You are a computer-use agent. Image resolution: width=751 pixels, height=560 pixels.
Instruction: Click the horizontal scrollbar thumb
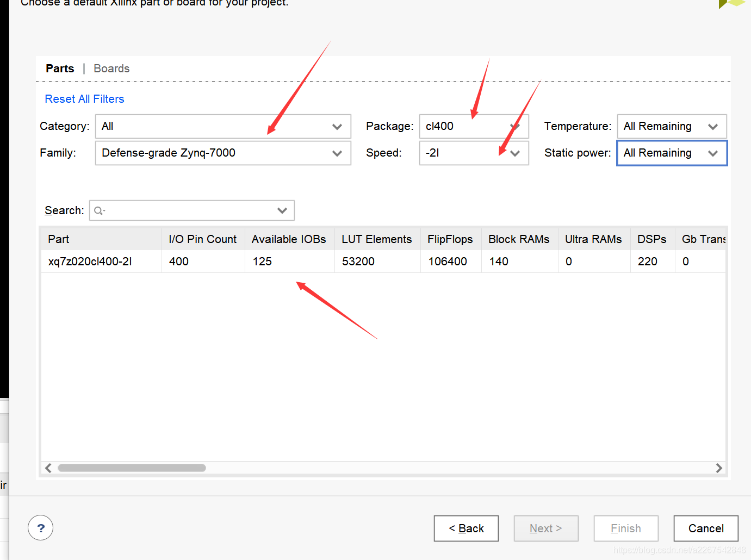(132, 468)
